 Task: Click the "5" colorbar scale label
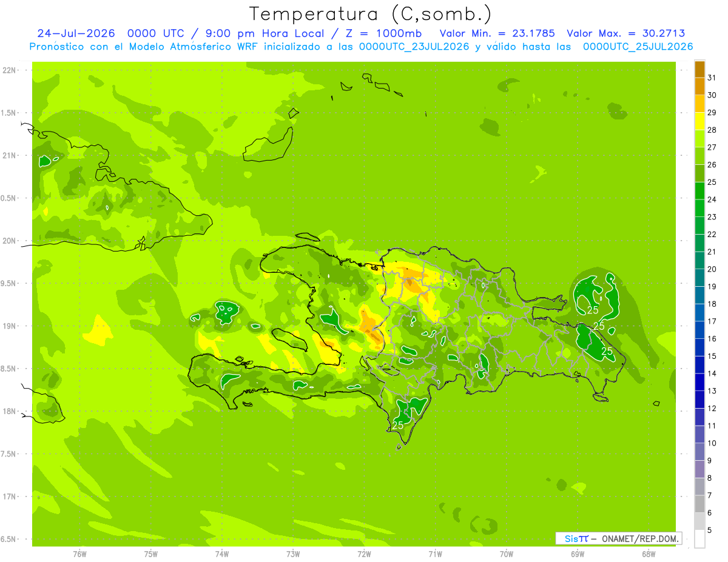[x=710, y=530]
